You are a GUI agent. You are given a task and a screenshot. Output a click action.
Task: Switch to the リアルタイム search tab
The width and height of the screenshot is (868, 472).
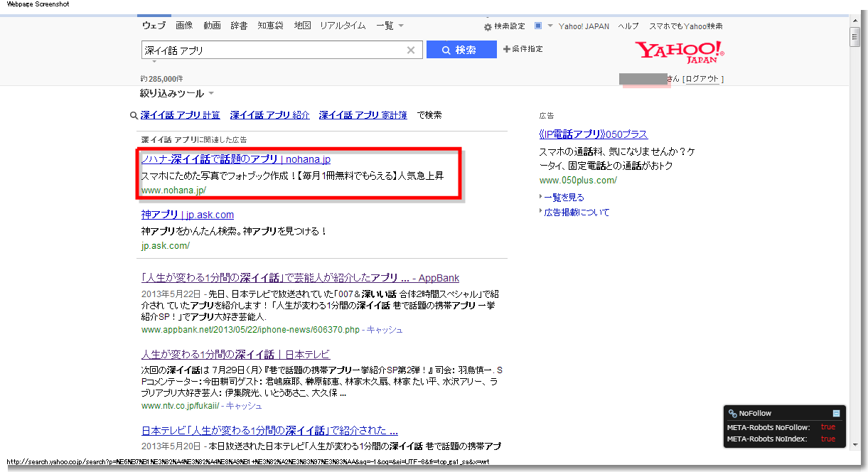343,26
